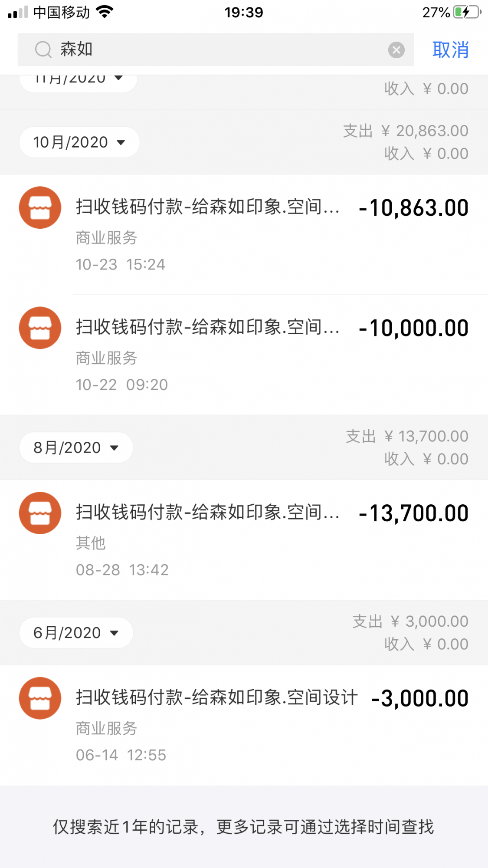Tap the -13,700.00 amount
The width and height of the screenshot is (488, 868).
point(414,513)
